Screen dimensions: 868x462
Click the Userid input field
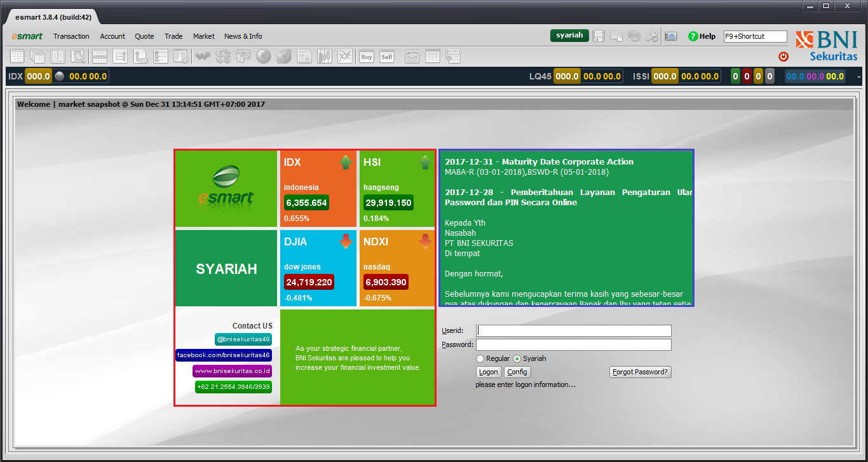point(574,330)
